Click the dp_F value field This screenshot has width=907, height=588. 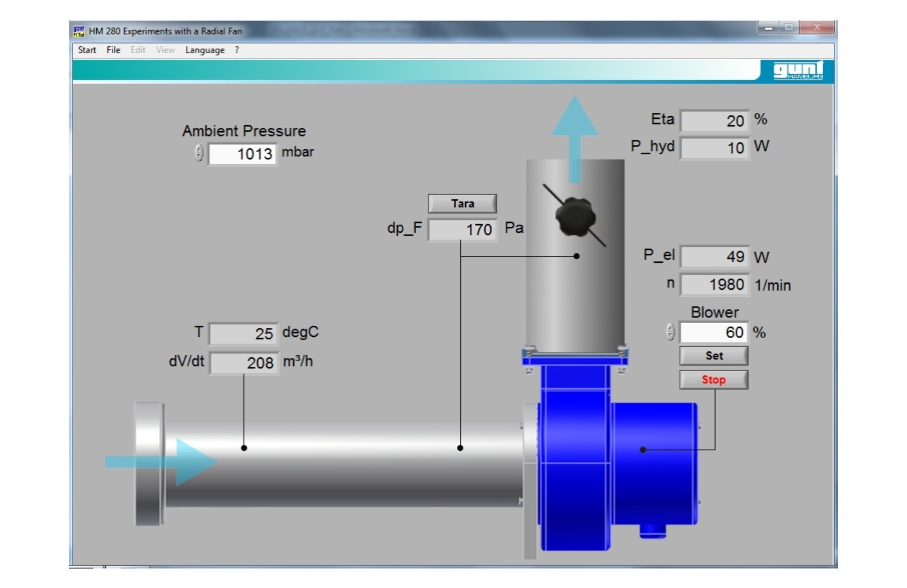pos(463,230)
